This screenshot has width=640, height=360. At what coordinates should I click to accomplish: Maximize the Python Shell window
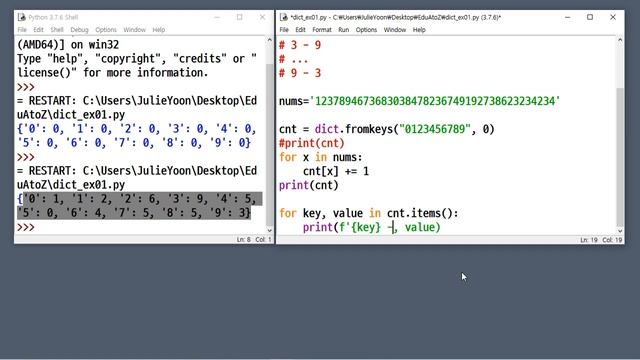[x=240, y=17]
